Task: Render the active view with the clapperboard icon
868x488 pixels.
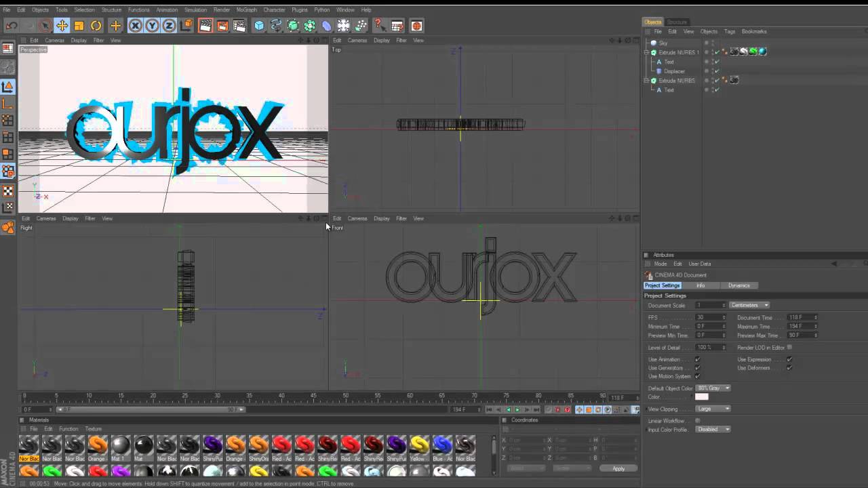Action: coord(205,26)
